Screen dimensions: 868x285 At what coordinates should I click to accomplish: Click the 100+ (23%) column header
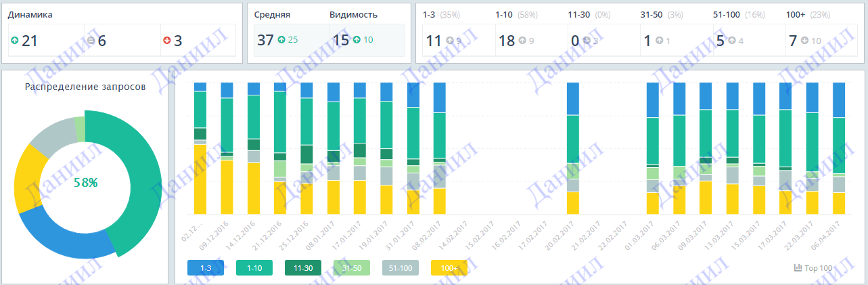(x=807, y=14)
